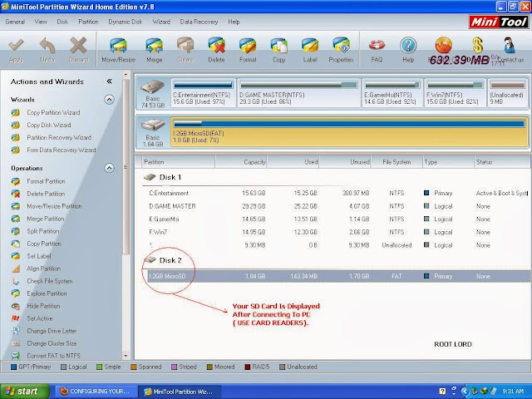The image size is (532, 399).
Task: Click the Set Active flag icon
Action: pyautogui.click(x=16, y=318)
